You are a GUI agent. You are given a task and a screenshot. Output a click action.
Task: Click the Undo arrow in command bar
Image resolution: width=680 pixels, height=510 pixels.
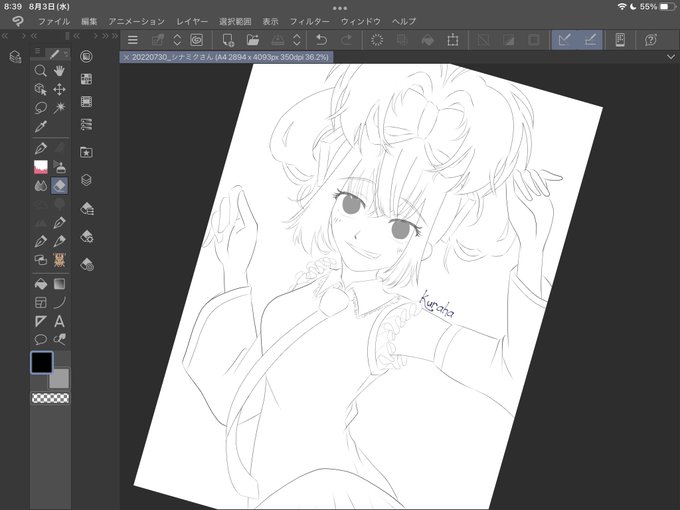click(321, 40)
